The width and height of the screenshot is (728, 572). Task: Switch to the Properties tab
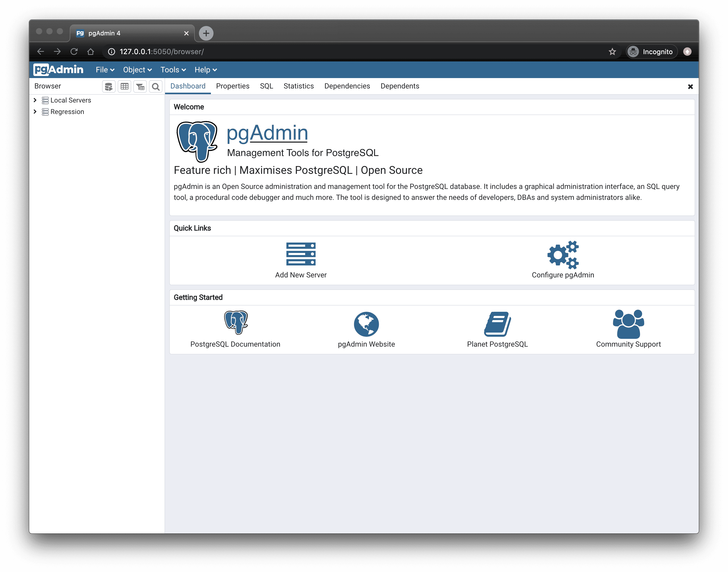pos(233,86)
